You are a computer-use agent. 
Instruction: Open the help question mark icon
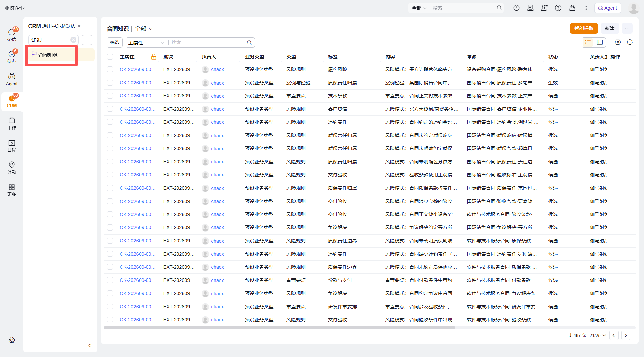coord(558,8)
